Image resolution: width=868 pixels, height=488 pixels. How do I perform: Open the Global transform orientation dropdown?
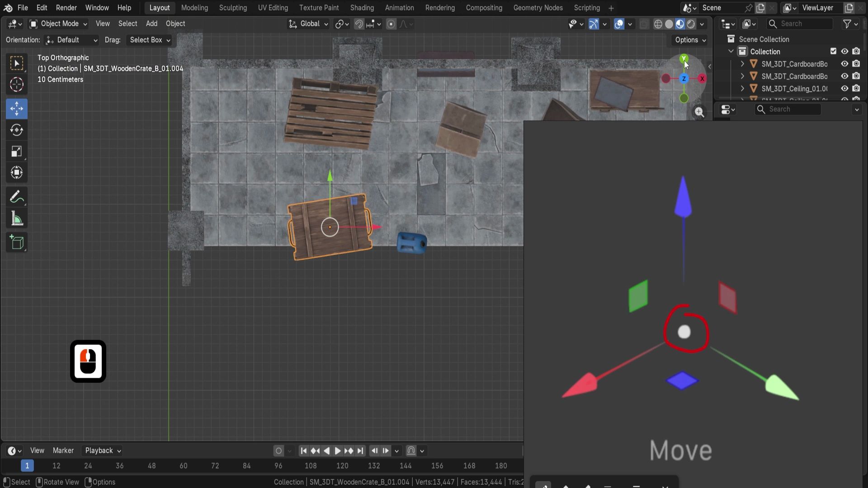point(309,24)
